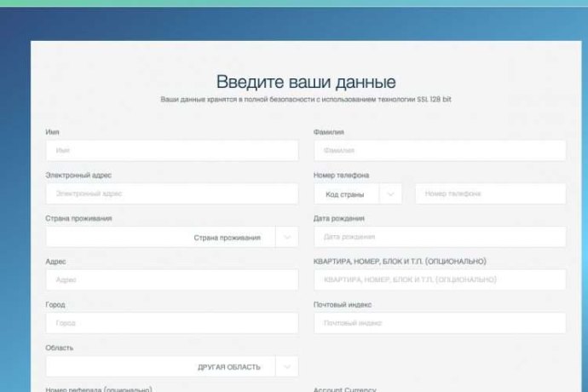The height and width of the screenshot is (392, 588).
Task: Click the Введите ваши данные heading
Action: pyautogui.click(x=306, y=82)
